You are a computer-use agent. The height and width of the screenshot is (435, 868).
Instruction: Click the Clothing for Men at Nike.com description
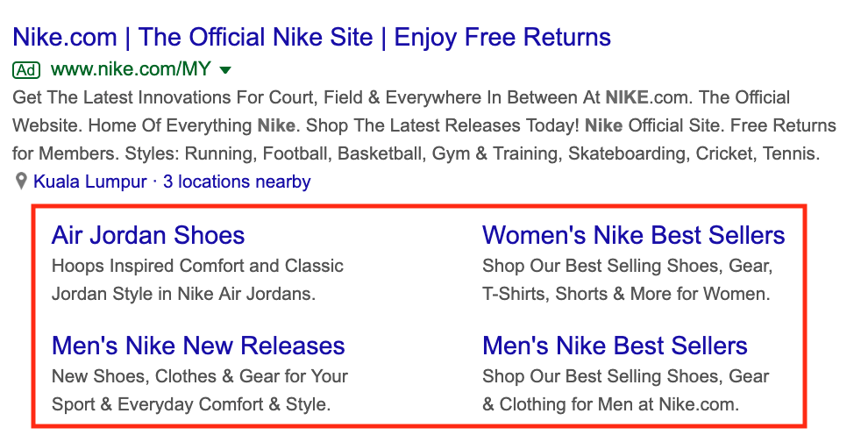(x=625, y=390)
